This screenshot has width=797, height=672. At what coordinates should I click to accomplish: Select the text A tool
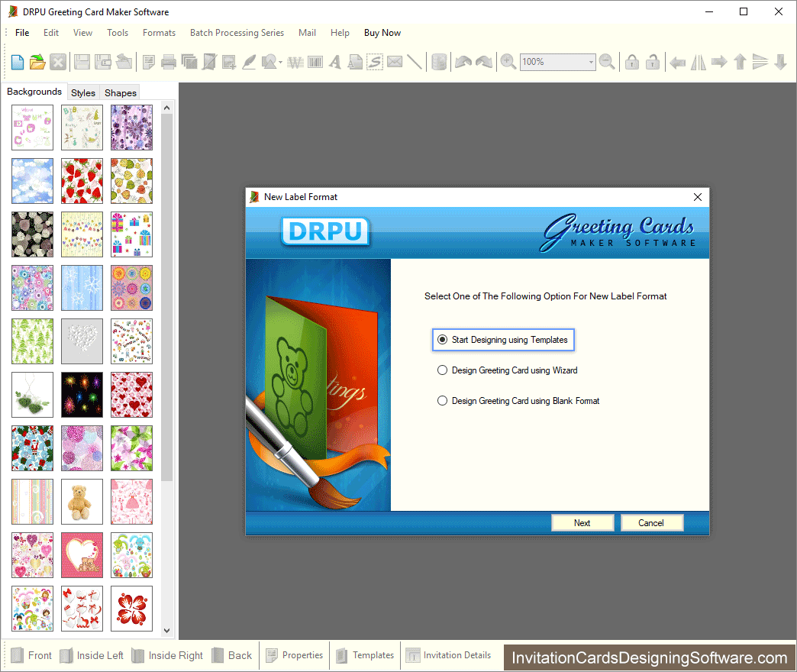point(335,62)
